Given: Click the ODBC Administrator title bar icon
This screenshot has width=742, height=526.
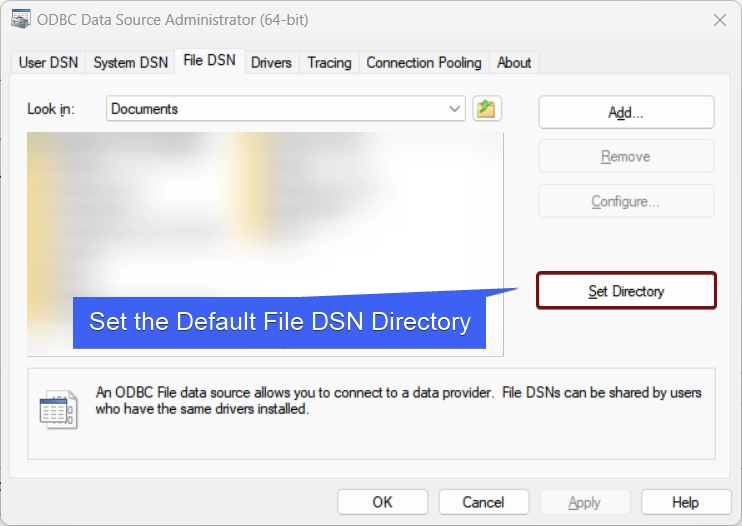Looking at the screenshot, I should [x=20, y=19].
